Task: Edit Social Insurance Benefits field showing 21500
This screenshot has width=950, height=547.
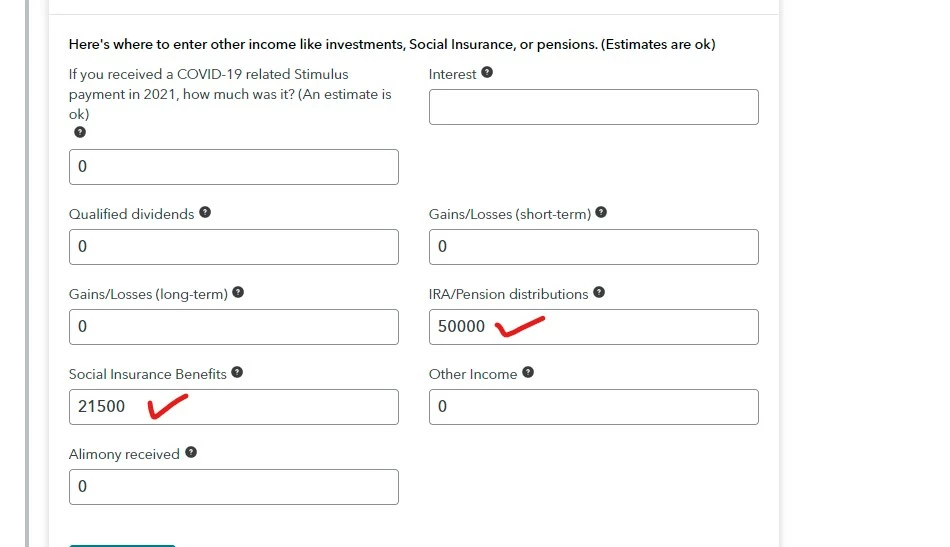Action: point(234,406)
